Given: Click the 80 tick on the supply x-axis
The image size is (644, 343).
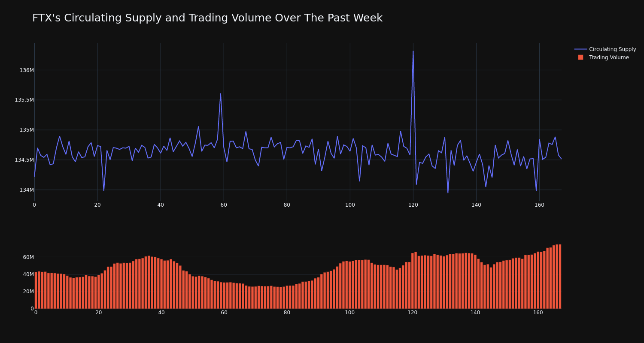Looking at the screenshot, I should click(287, 205).
